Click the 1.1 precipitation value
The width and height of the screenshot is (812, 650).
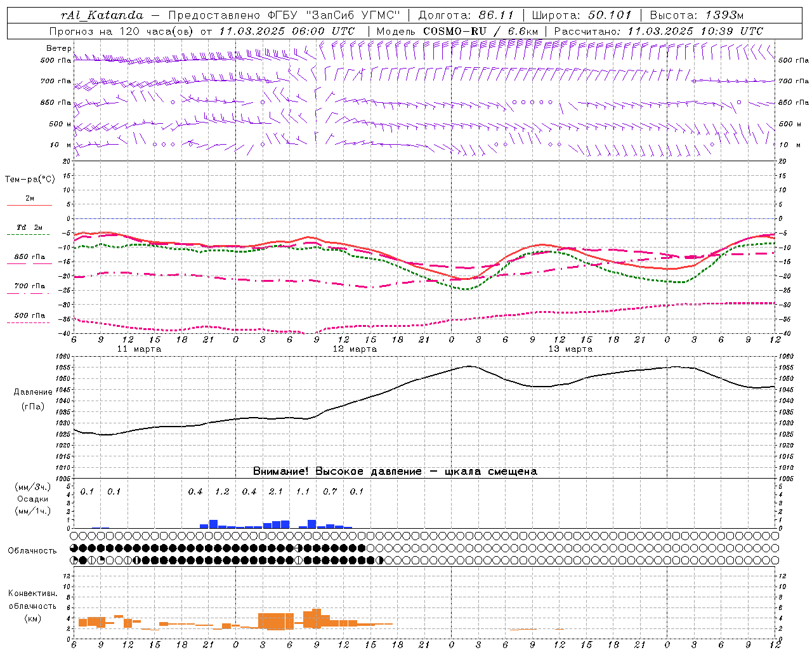pyautogui.click(x=303, y=491)
